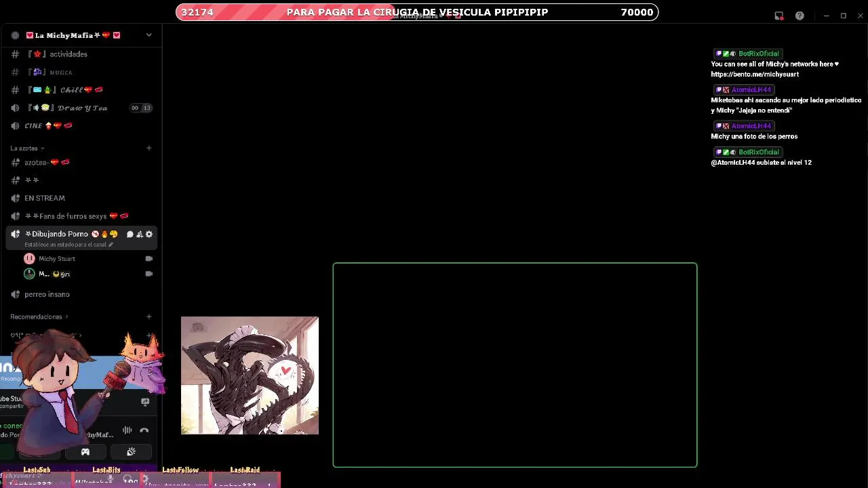868x488 pixels.
Task: Open the inbox icon in the title bar
Action: click(x=779, y=16)
